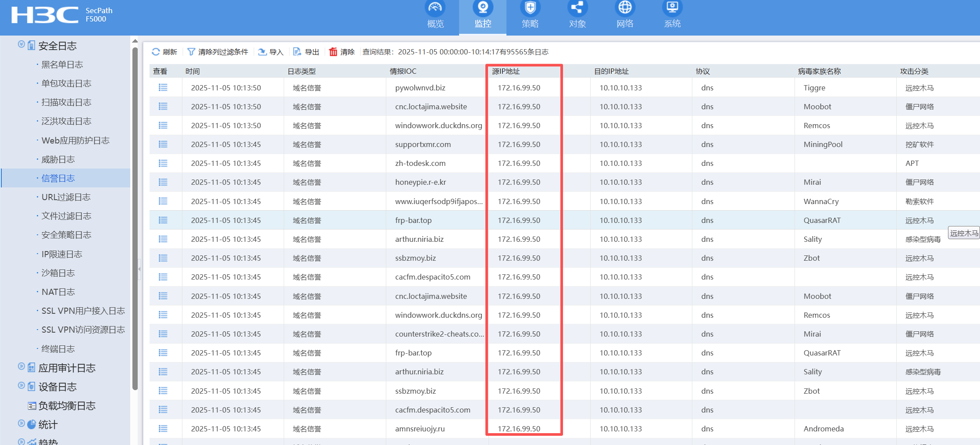This screenshot has height=445, width=980.
Task: Click the clear column filter funnel icon
Action: pyautogui.click(x=191, y=52)
